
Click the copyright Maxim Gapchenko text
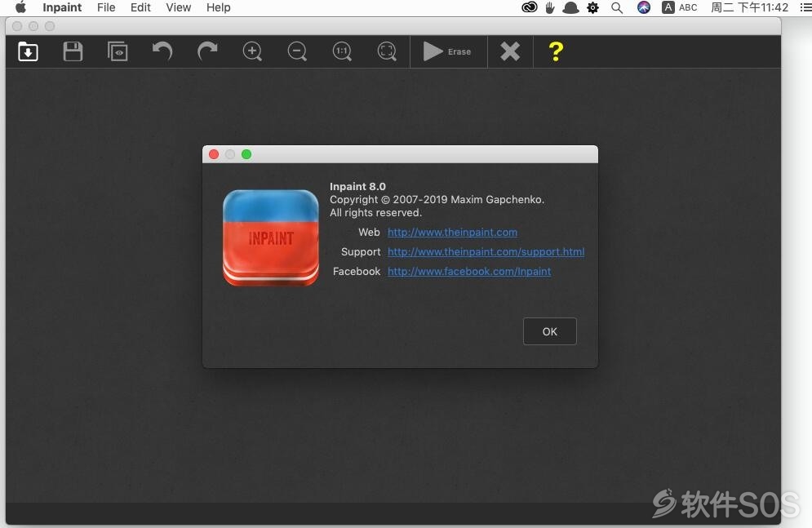437,199
